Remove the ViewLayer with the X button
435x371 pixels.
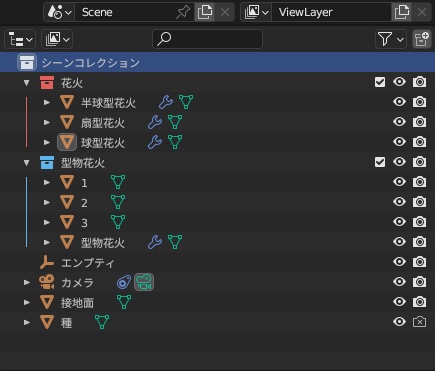tap(422, 12)
